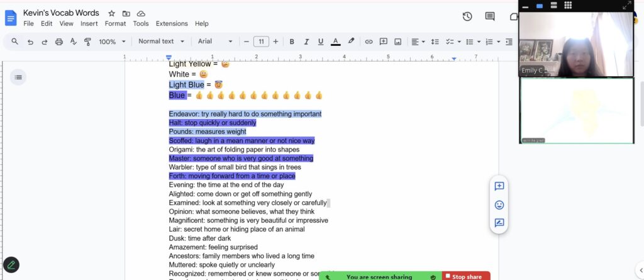Star the Kevin's Vocab Words document

(x=111, y=13)
